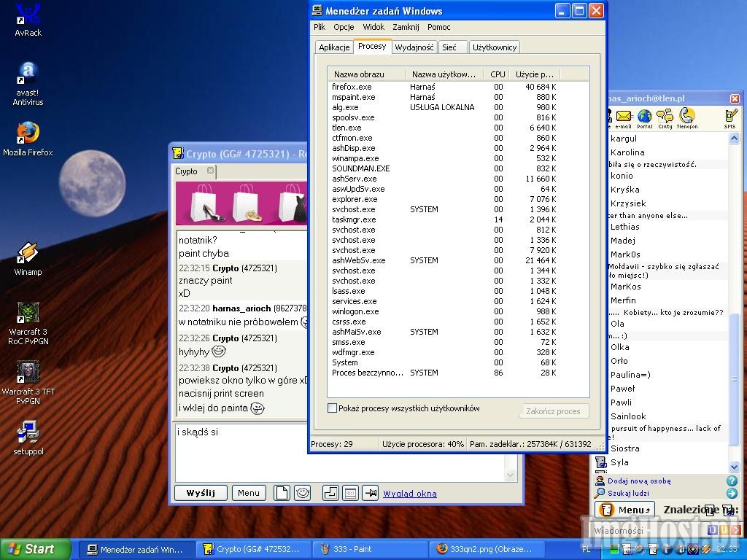
Task: Open Opcje menu in Task Manager
Action: (x=344, y=27)
